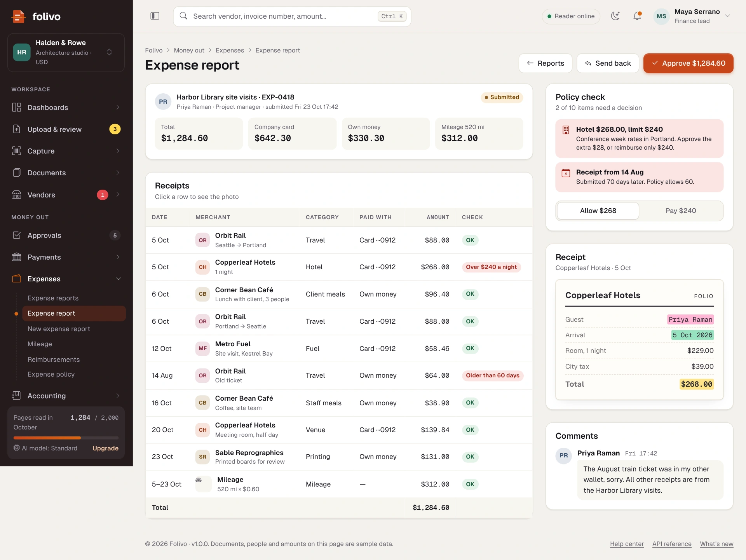The image size is (746, 560).
Task: Click the Send back button
Action: 608,63
